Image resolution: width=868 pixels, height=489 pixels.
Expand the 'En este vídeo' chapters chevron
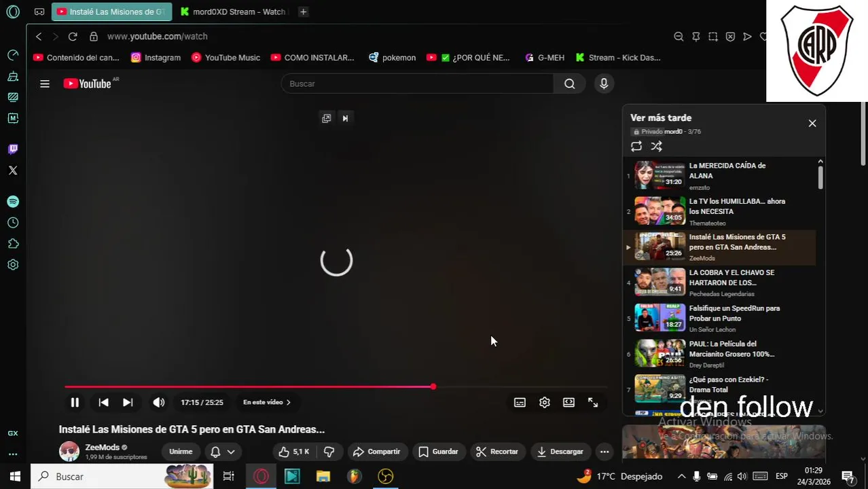click(x=288, y=402)
